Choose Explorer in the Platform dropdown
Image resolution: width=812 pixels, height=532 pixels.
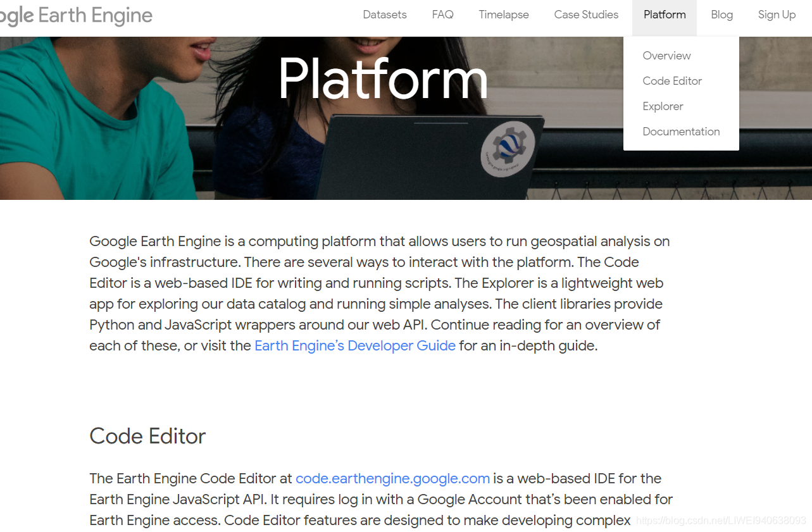click(x=663, y=106)
